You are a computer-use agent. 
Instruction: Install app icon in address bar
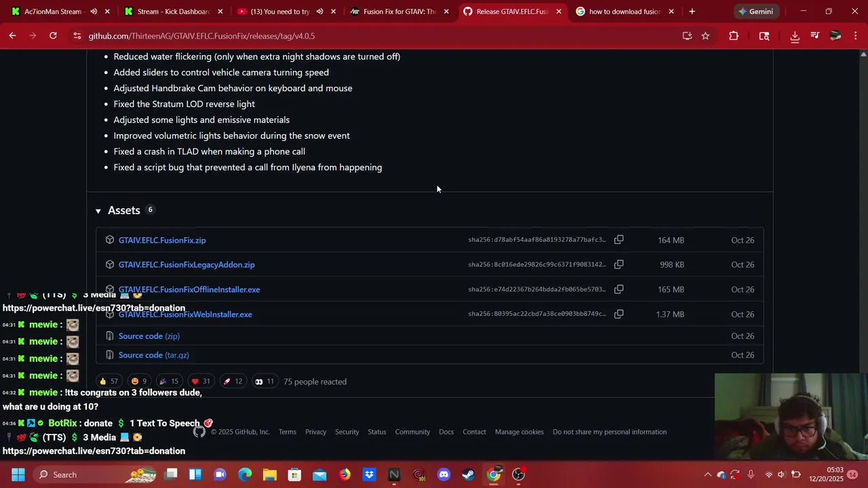pos(687,36)
